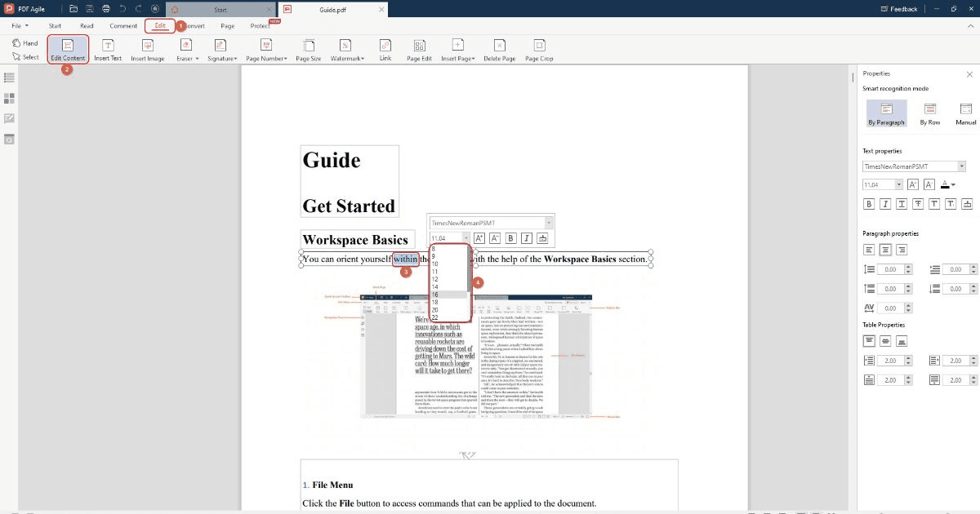Screen dimensions: 980x514
Task: Click the save icon in title bar
Action: point(90,9)
